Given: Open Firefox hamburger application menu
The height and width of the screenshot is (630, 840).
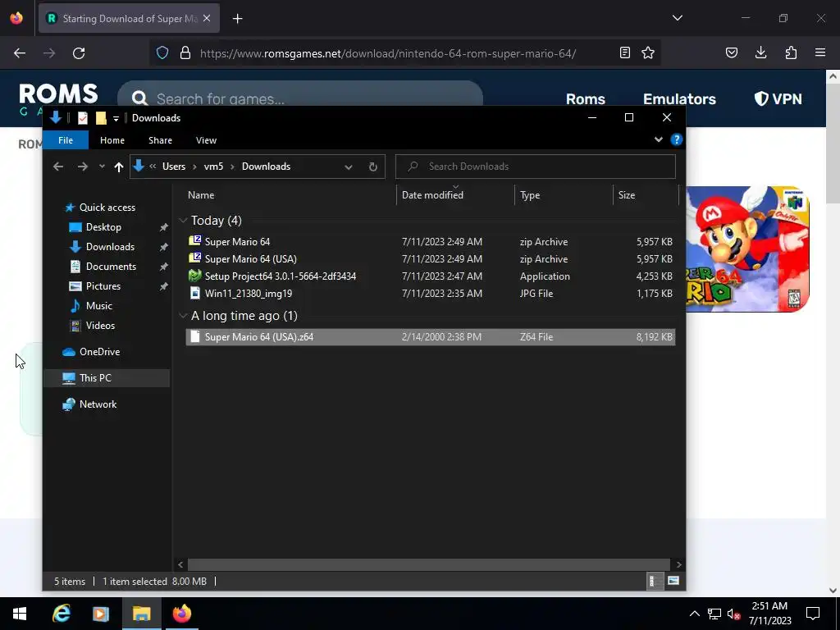Looking at the screenshot, I should click(x=820, y=52).
